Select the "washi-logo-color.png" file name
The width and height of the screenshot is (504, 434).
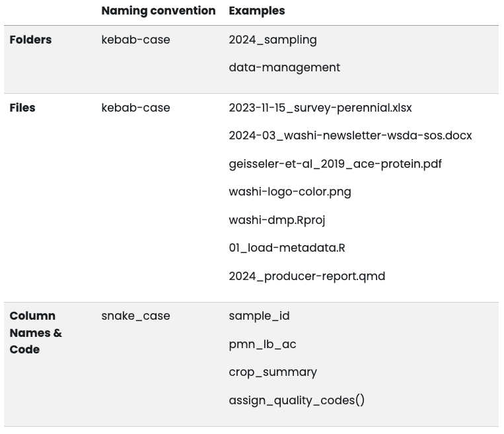click(289, 192)
